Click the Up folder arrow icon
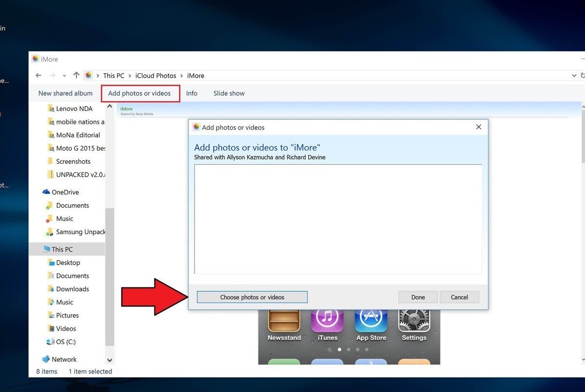This screenshot has height=392, width=585. click(76, 76)
